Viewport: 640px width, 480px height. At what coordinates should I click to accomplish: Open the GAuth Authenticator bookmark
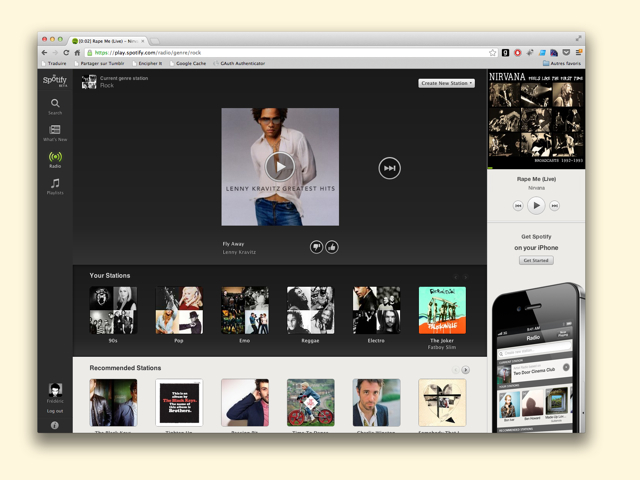coord(239,63)
